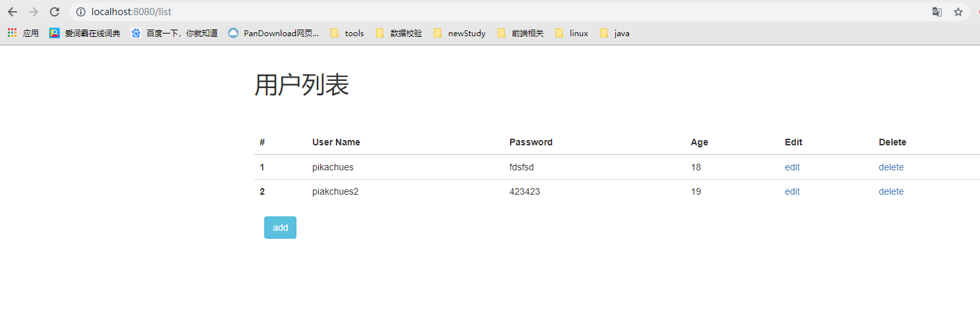Click the add button
The image size is (980, 317).
280,228
